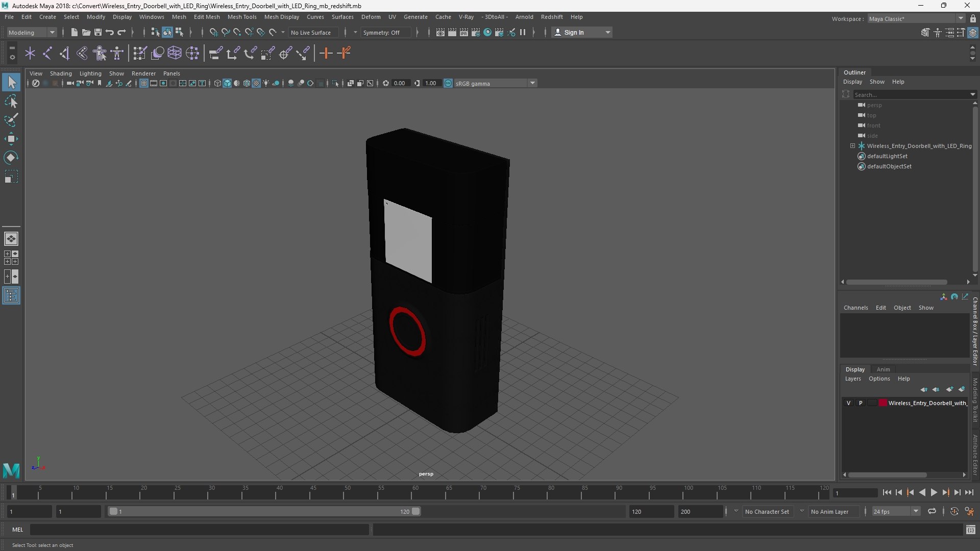This screenshot has width=980, height=551.
Task: Toggle the sRGB gamma color management button
Action: click(448, 83)
